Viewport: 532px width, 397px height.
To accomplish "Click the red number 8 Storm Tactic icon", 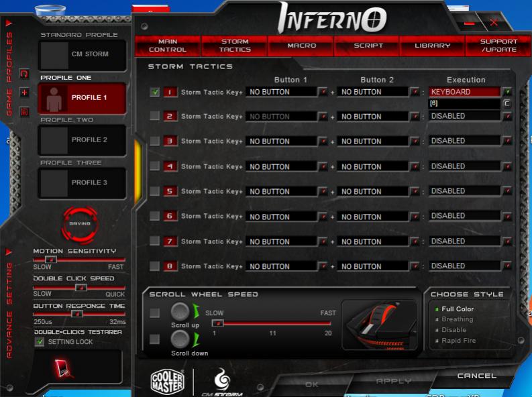I will (170, 266).
